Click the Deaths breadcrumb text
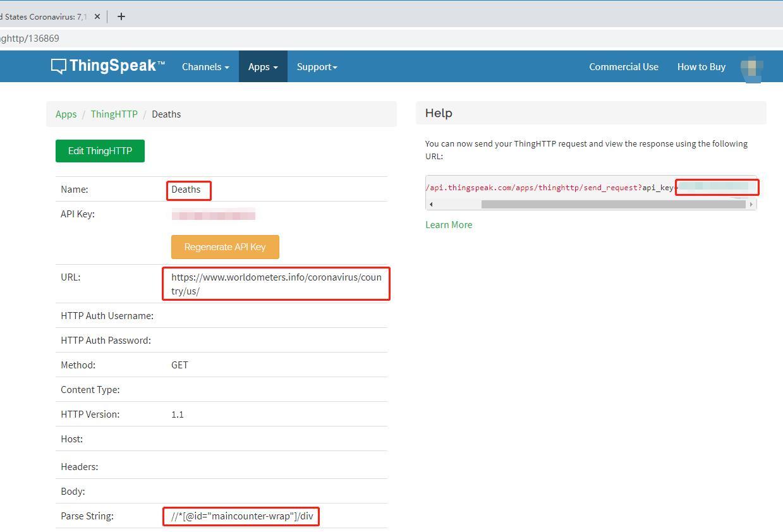783x532 pixels. (166, 114)
